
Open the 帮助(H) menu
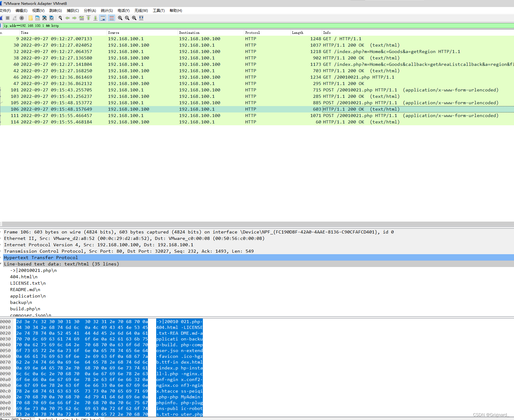coord(176,11)
